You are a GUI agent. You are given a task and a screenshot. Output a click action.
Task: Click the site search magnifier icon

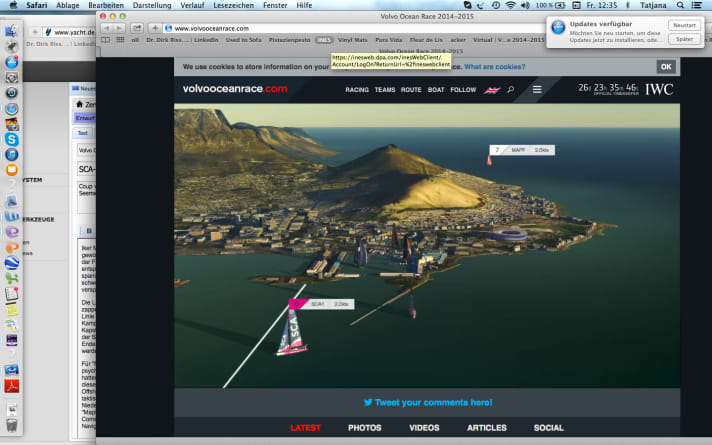click(x=510, y=89)
